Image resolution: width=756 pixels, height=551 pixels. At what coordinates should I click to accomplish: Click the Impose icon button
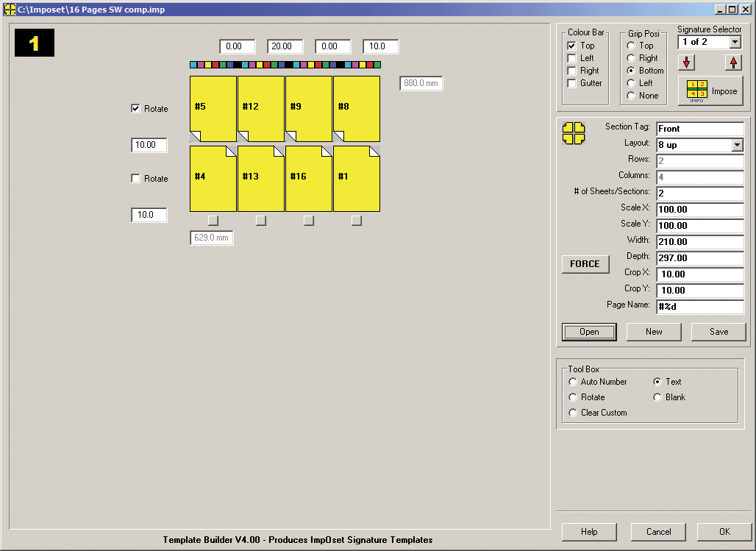[x=710, y=91]
